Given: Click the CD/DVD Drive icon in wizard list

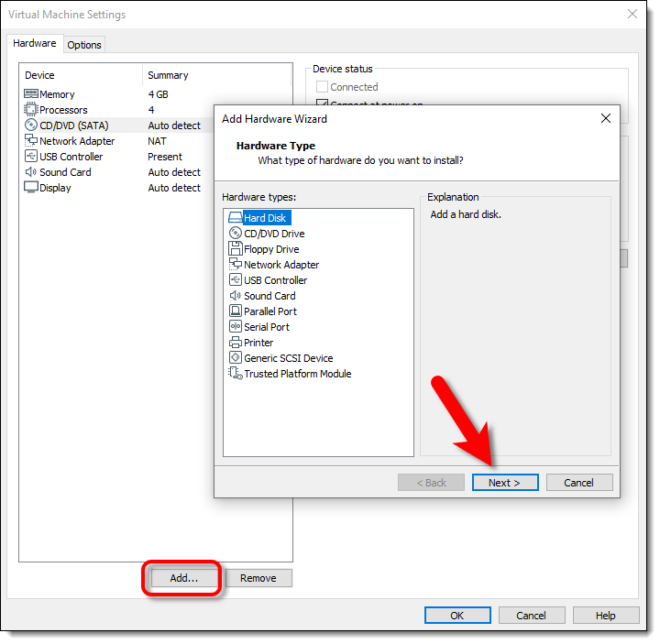Looking at the screenshot, I should (236, 233).
